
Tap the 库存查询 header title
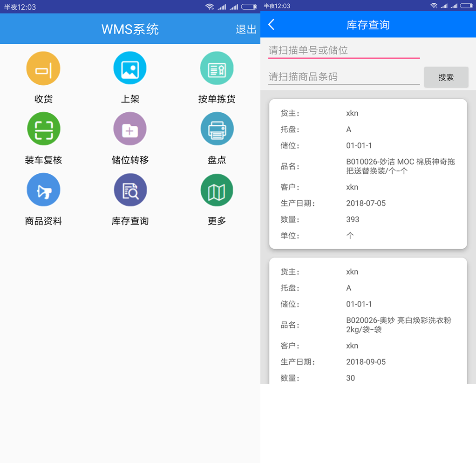pyautogui.click(x=368, y=25)
